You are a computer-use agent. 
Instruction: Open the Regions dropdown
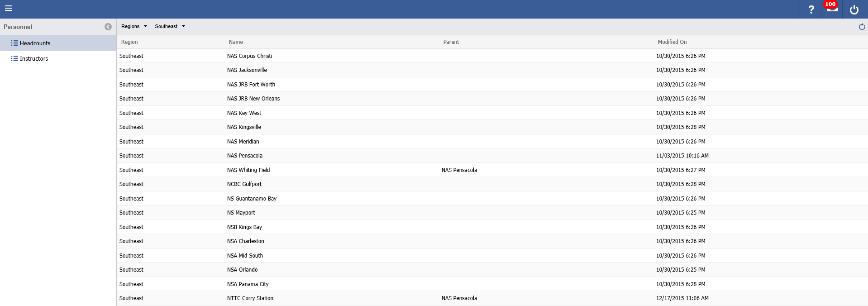point(134,27)
